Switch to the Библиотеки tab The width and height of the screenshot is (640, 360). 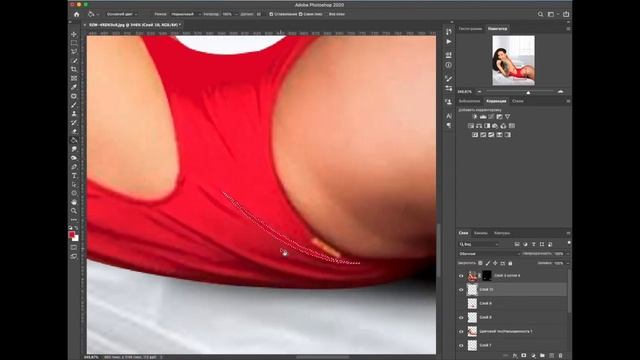469,101
